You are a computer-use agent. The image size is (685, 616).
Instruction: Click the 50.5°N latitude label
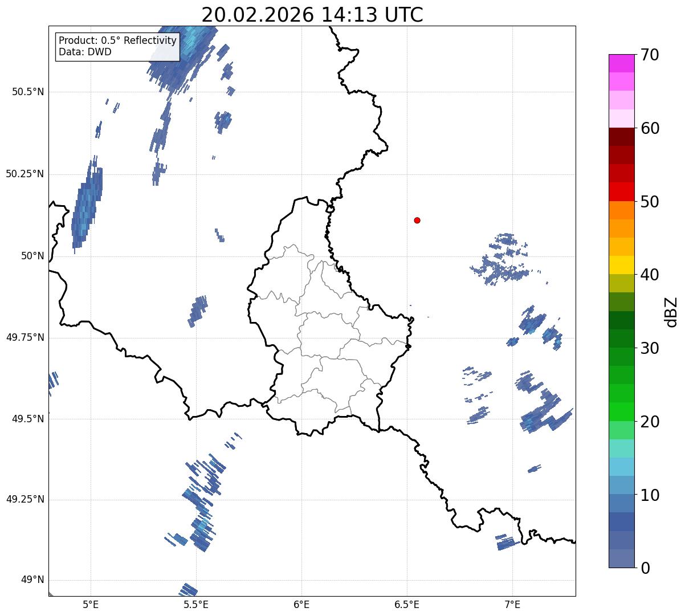point(28,92)
